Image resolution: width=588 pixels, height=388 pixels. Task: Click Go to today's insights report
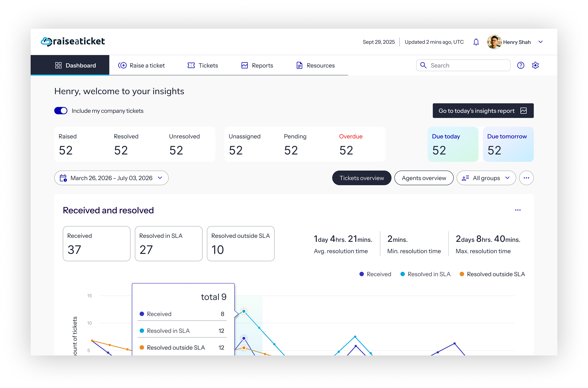483,111
